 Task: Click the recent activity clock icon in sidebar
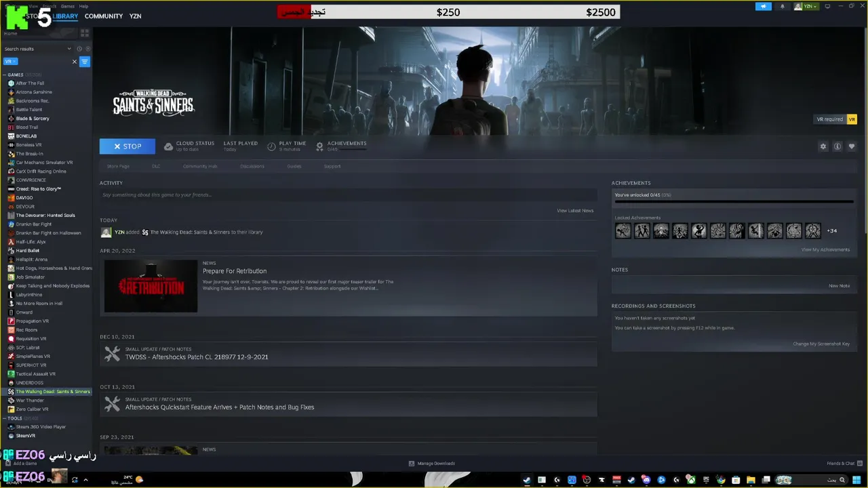(x=79, y=49)
